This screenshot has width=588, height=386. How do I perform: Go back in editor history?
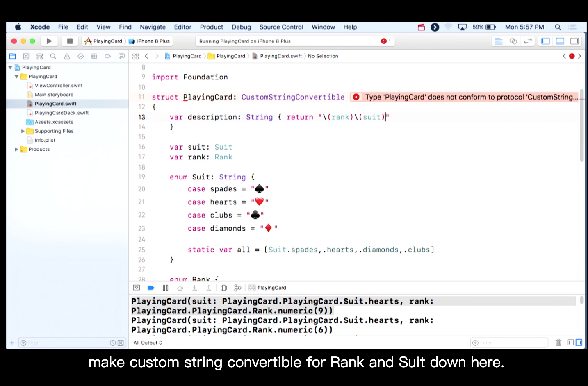(x=146, y=56)
